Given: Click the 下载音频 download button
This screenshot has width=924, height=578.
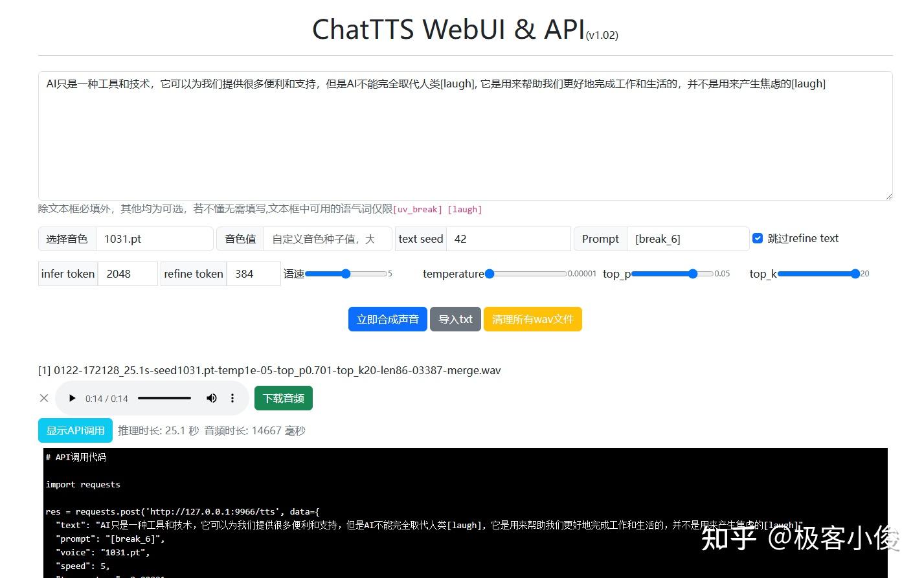Looking at the screenshot, I should coord(283,398).
